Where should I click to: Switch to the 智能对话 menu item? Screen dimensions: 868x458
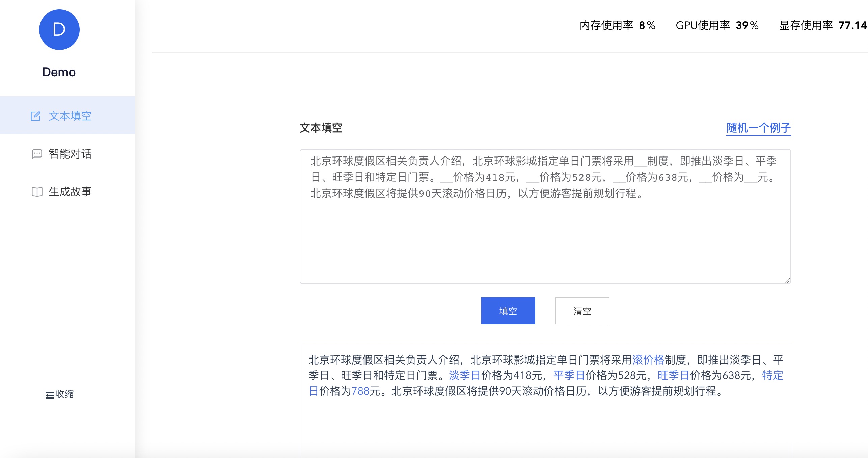[x=70, y=154]
